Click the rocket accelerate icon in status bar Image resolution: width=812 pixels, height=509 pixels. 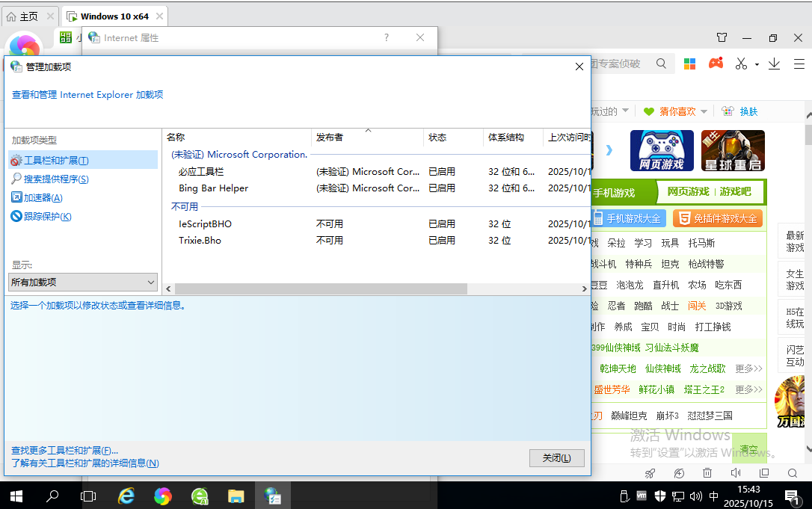tap(650, 473)
